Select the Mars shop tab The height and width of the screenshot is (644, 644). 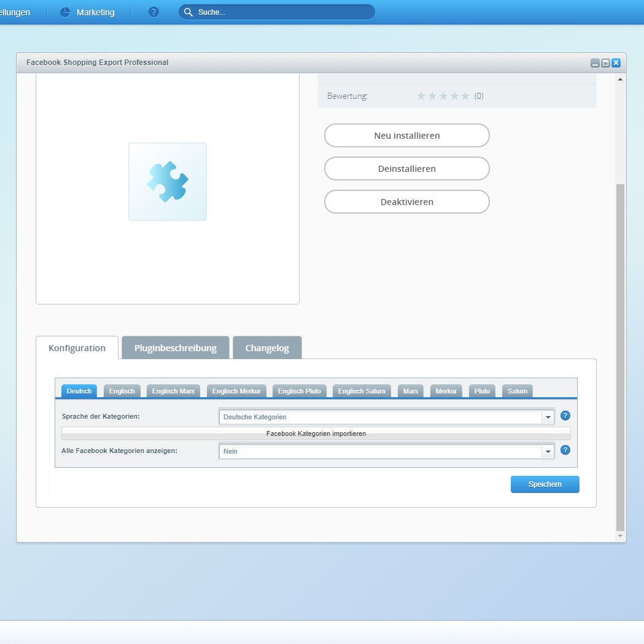click(411, 391)
